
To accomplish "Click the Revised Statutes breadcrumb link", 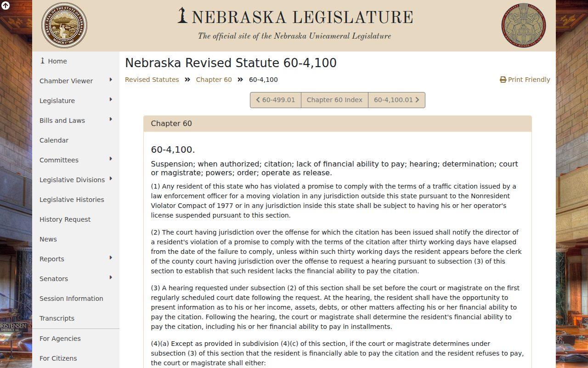I will click(152, 80).
